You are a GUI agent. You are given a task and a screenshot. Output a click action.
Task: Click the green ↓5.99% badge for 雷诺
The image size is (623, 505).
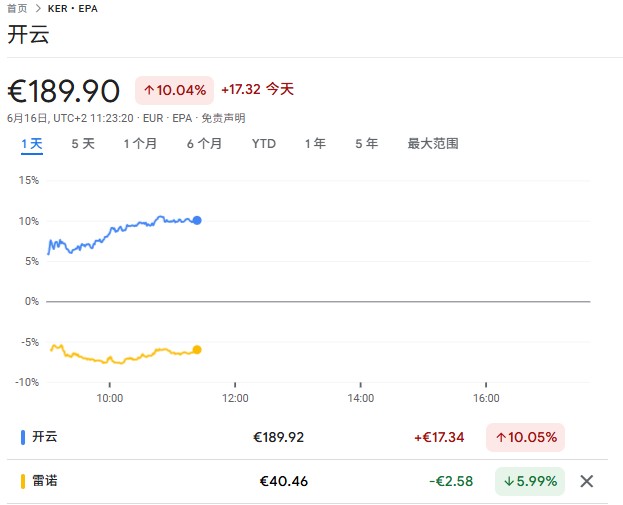(530, 481)
